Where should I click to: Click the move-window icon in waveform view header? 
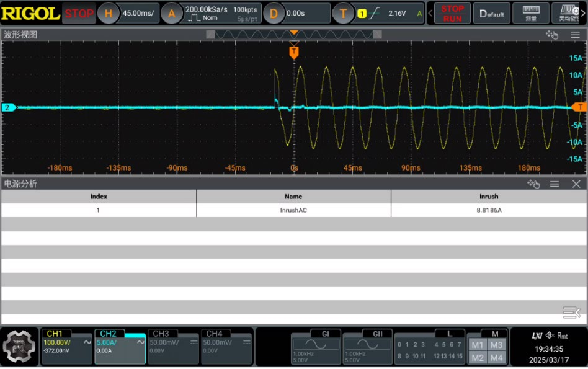552,35
